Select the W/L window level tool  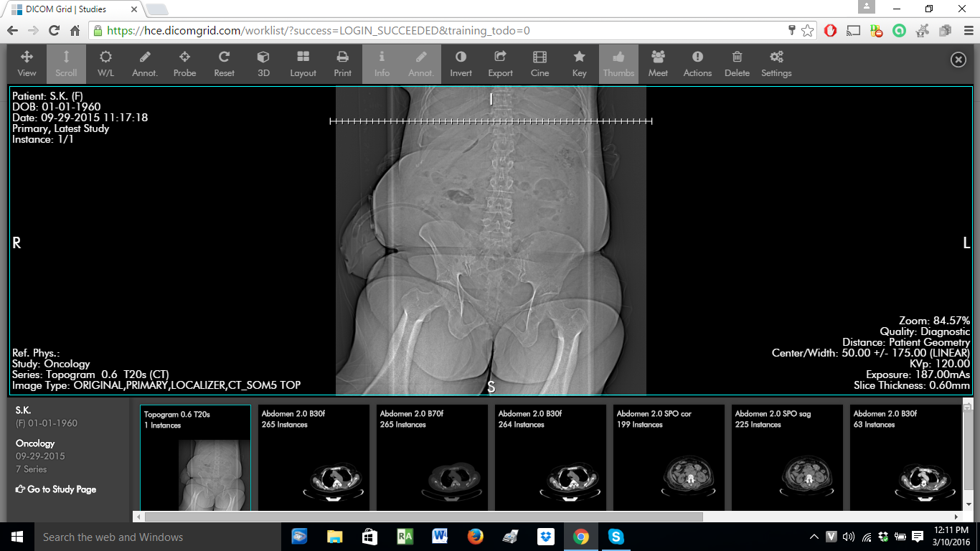105,64
